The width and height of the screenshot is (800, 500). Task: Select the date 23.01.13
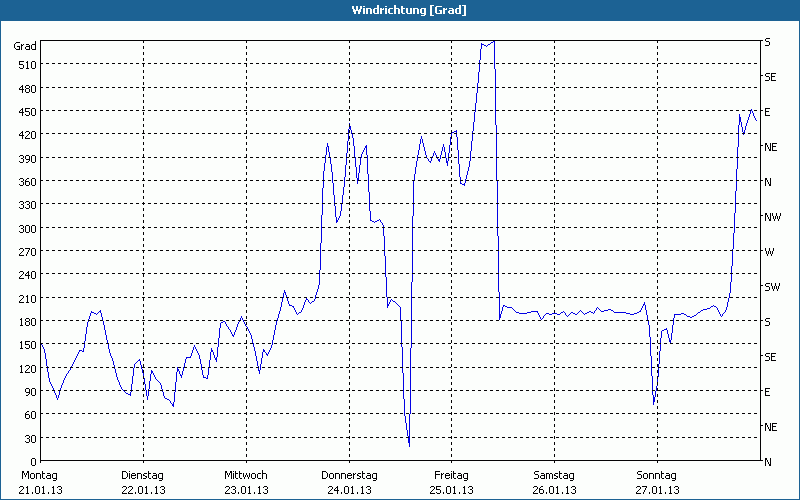click(x=246, y=490)
